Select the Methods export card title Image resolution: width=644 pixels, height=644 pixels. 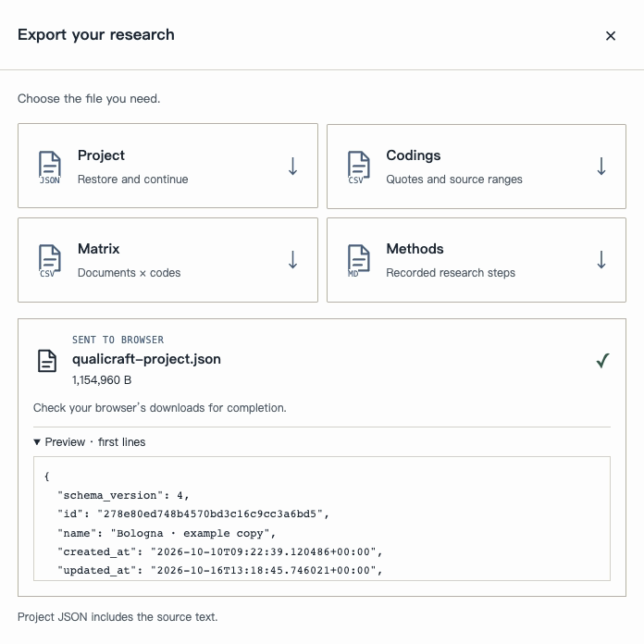(415, 249)
